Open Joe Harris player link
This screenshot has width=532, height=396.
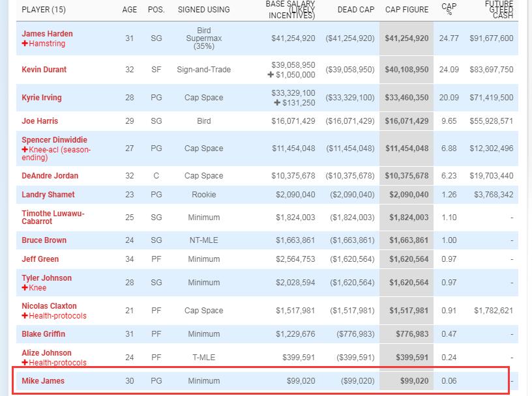pyautogui.click(x=40, y=121)
